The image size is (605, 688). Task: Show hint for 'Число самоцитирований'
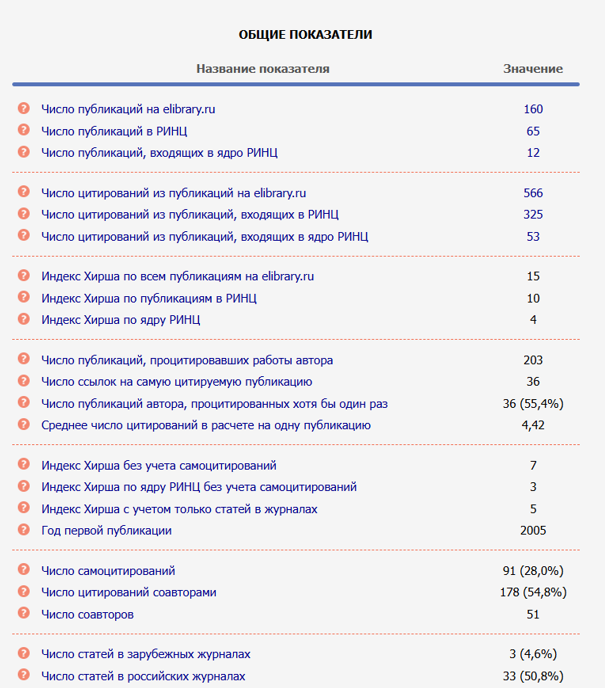[x=23, y=571]
